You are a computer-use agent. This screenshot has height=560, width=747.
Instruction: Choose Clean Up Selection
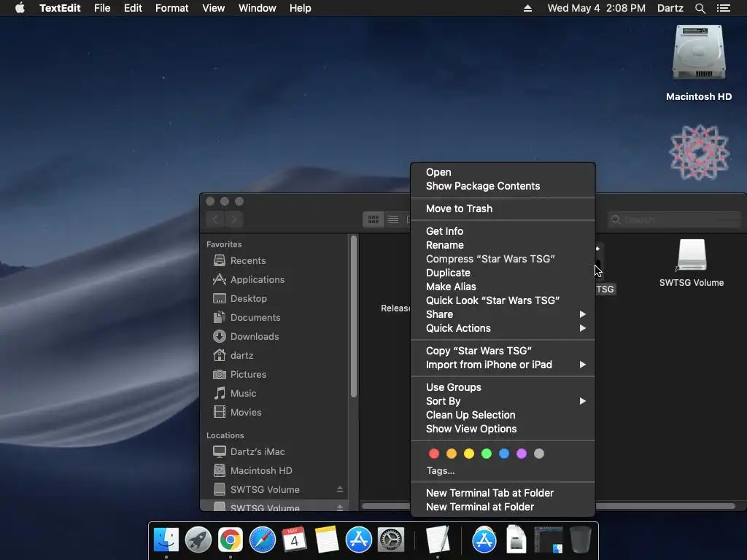tap(503, 415)
